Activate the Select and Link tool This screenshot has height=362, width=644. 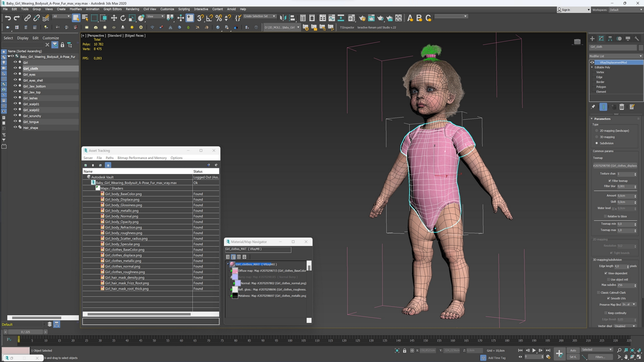(28, 18)
